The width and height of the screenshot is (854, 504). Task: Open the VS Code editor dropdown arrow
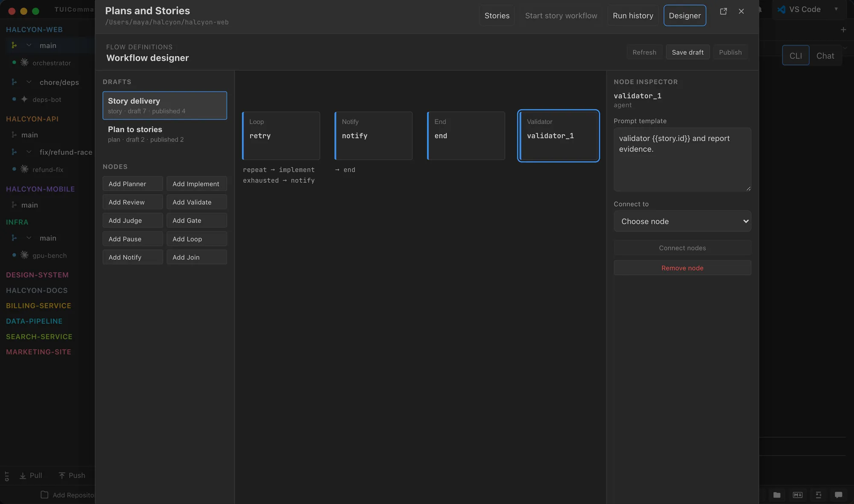tap(836, 9)
